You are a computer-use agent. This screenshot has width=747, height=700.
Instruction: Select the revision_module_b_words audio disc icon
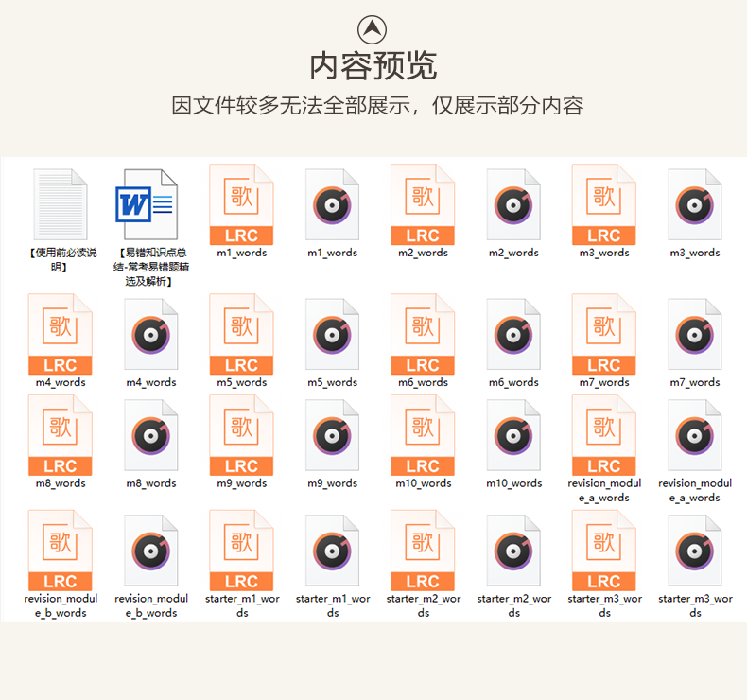[151, 551]
